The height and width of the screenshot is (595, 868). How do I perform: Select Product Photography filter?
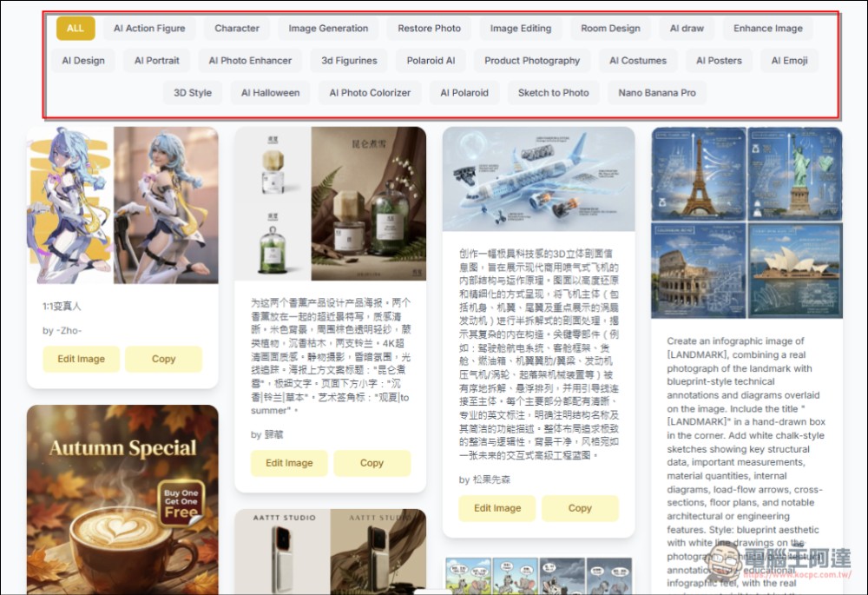coord(532,61)
